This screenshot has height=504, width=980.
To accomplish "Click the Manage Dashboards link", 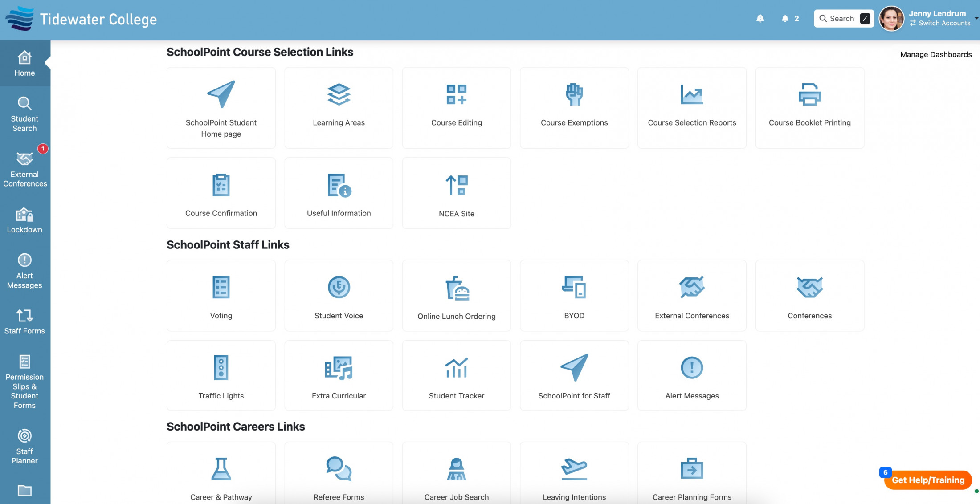I will 935,54.
